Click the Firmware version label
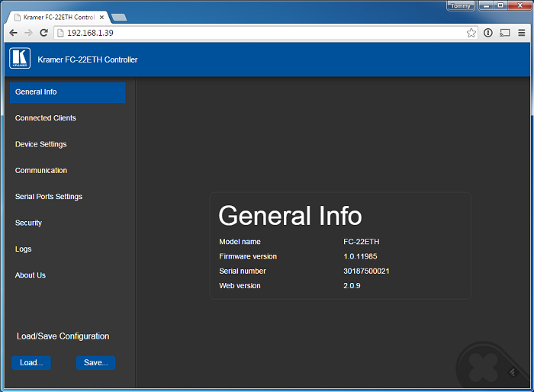 pyautogui.click(x=248, y=256)
